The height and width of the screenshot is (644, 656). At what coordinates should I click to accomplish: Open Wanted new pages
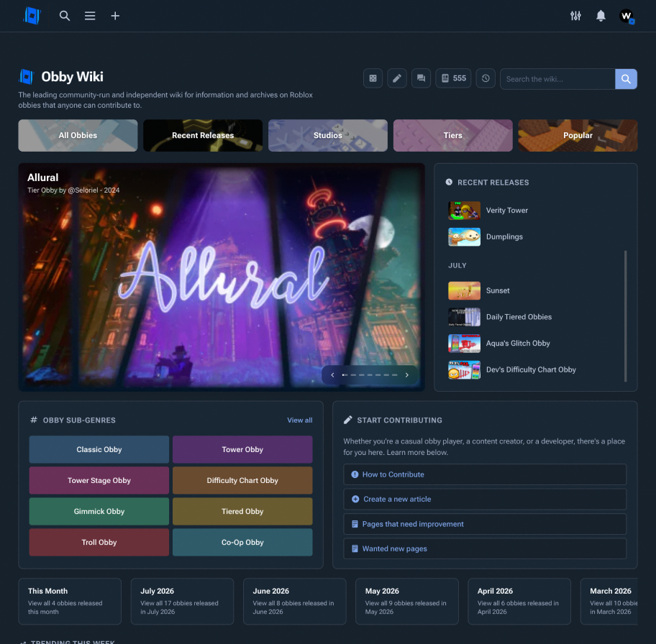(485, 548)
